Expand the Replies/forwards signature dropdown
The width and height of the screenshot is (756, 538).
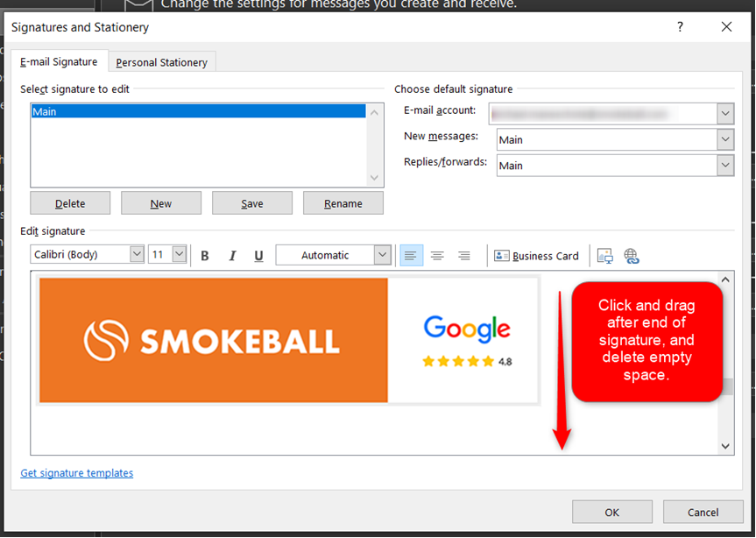pyautogui.click(x=725, y=166)
